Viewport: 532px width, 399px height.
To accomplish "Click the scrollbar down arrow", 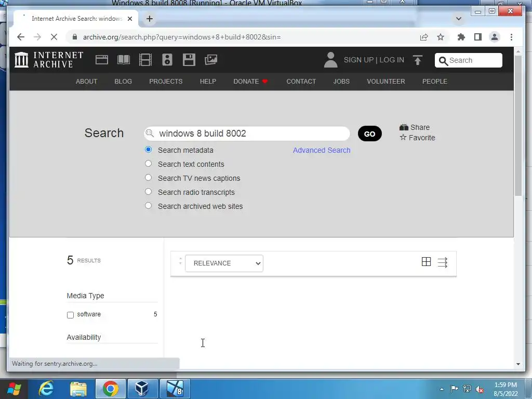I will coord(518,364).
